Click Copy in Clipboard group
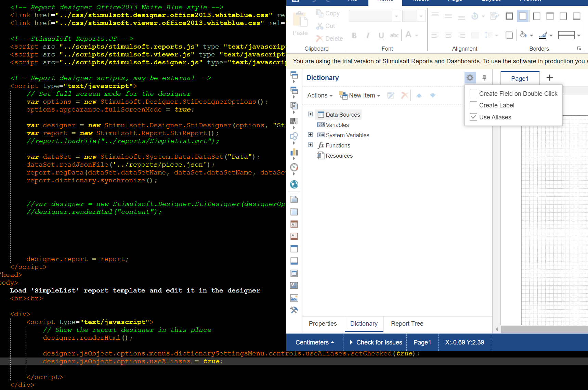Image resolution: width=588 pixels, height=390 pixels. pos(328,13)
